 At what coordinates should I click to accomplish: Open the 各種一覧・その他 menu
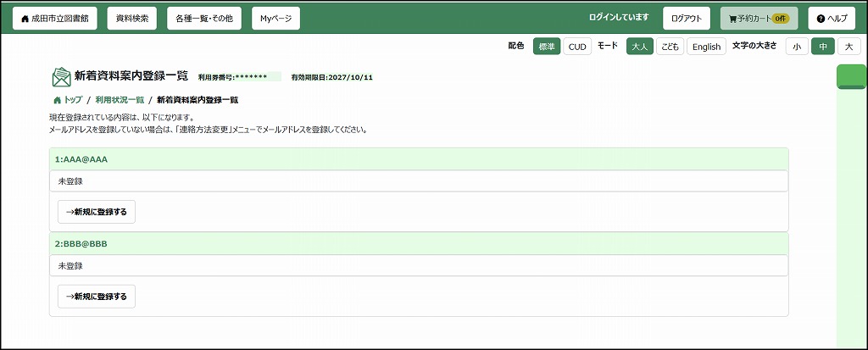(x=204, y=18)
